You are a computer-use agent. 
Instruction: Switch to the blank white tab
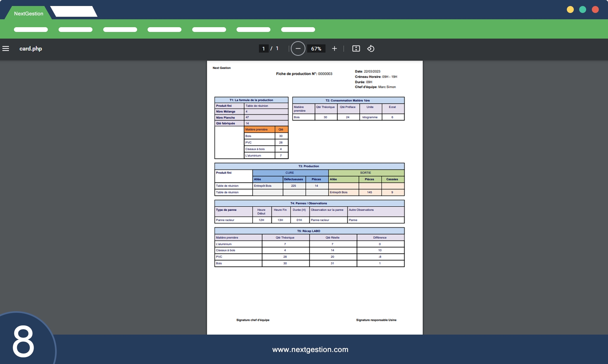(74, 11)
